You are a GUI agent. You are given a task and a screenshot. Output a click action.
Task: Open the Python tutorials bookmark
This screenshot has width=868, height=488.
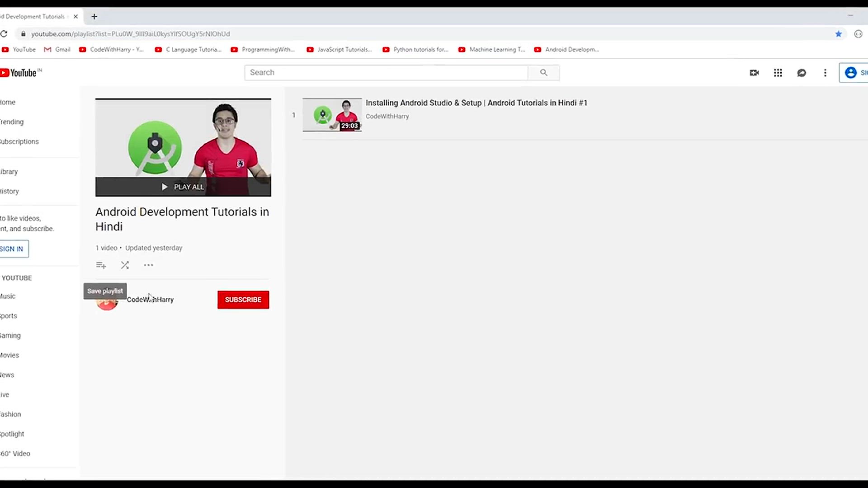415,50
